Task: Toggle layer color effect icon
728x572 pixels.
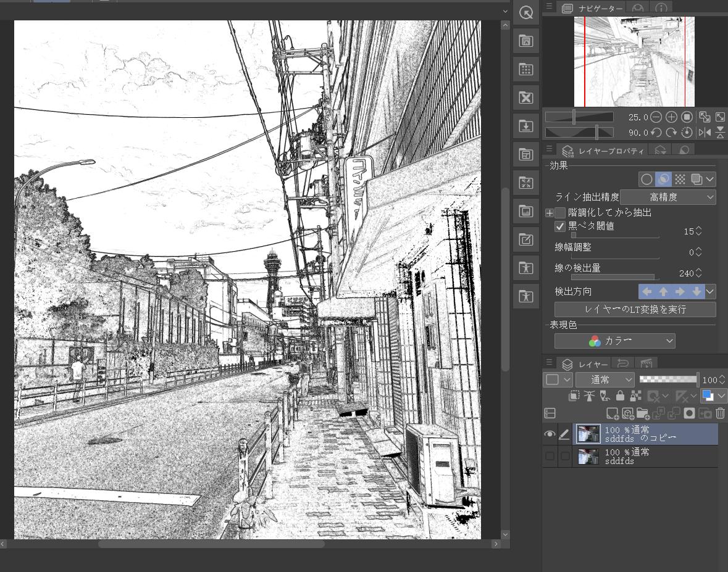Action: [x=697, y=179]
